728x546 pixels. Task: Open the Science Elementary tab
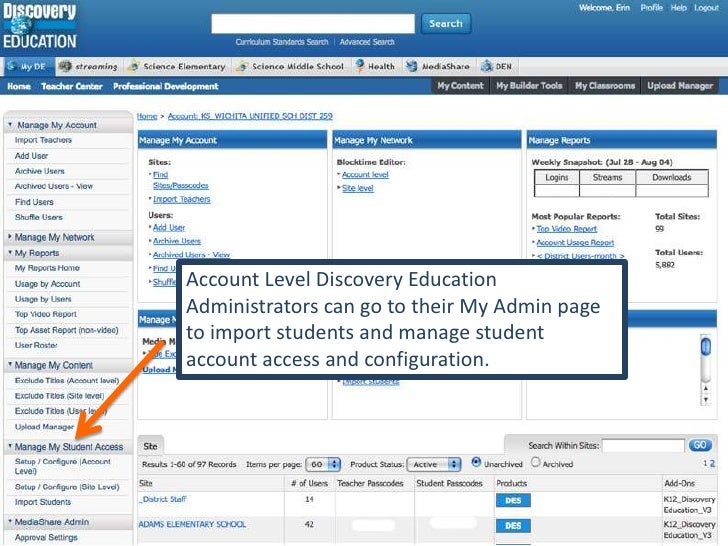178,66
